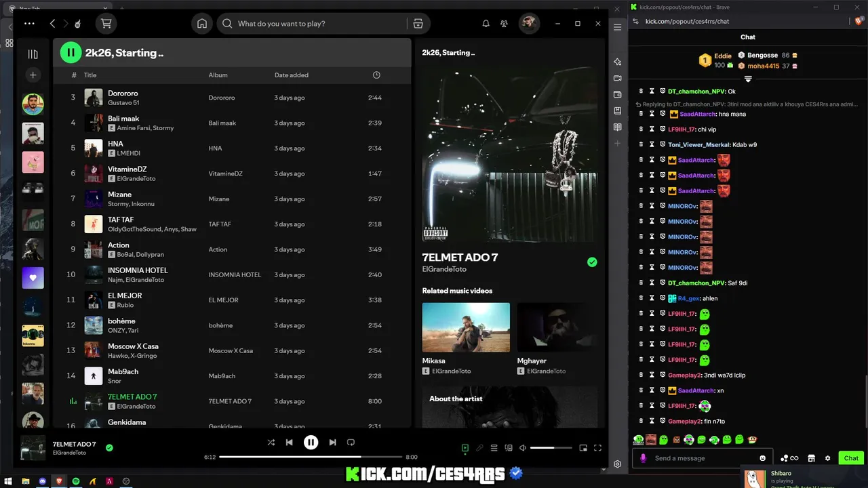Open the notifications bell in Spotify
868x488 pixels.
pos(486,23)
